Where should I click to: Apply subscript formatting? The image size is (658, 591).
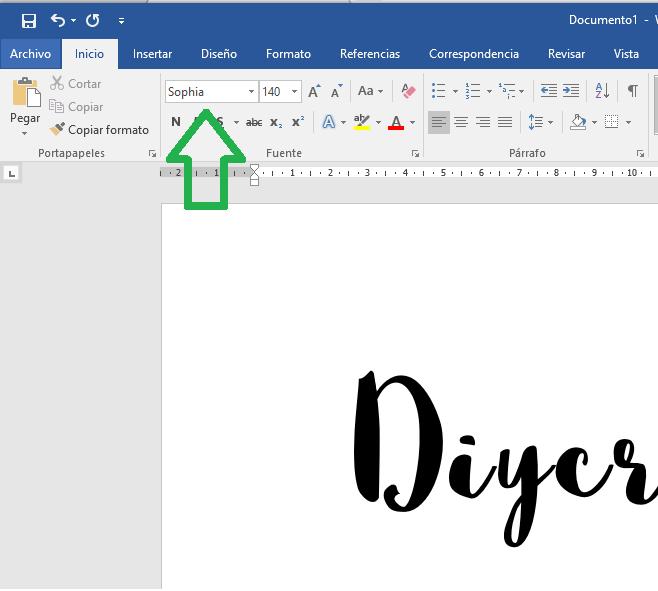coord(276,122)
